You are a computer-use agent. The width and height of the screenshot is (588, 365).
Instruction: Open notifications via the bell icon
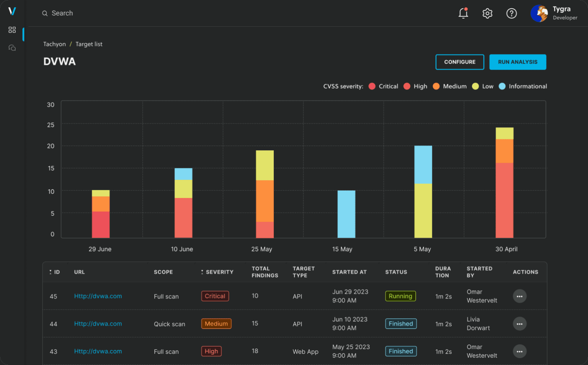pos(463,13)
